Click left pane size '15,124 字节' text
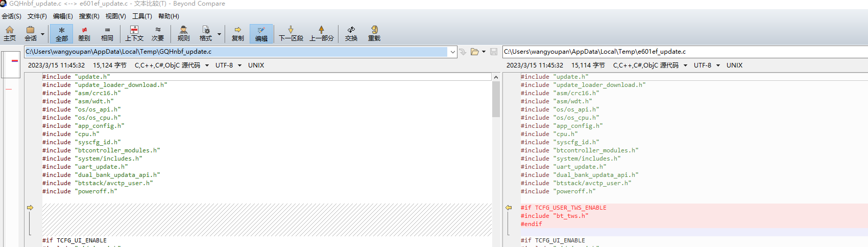The height and width of the screenshot is (247, 868). coord(110,65)
